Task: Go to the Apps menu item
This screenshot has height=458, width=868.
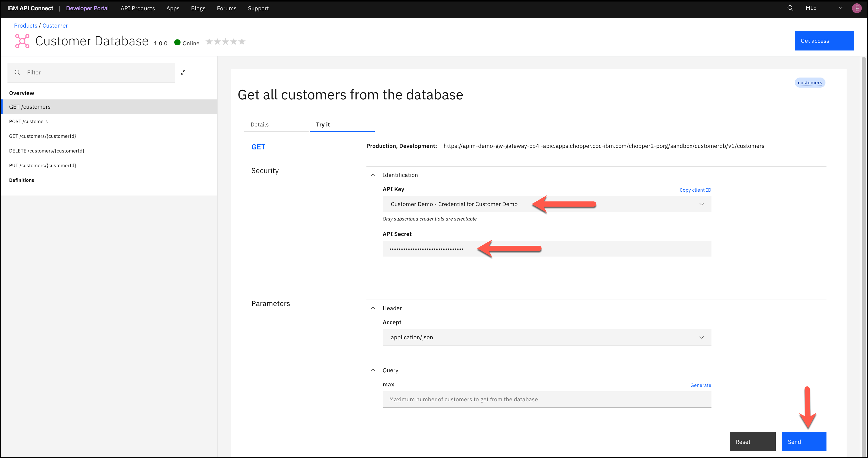Action: [173, 9]
